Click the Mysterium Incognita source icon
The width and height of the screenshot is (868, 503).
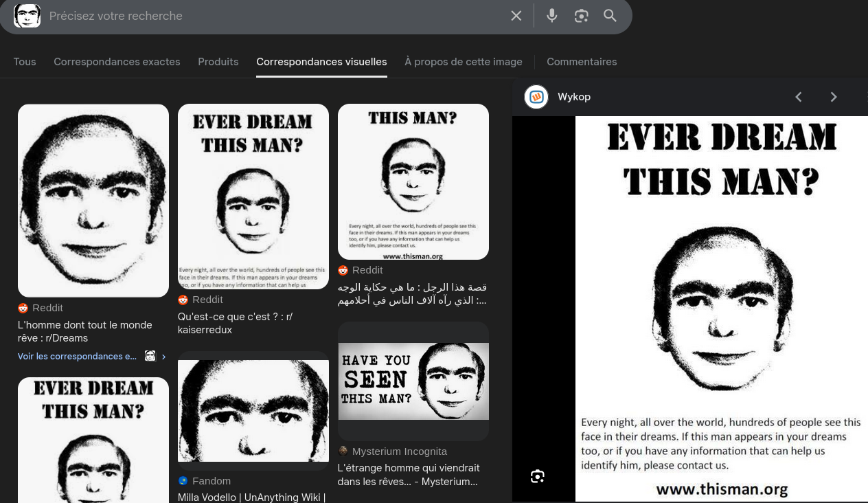tap(343, 451)
